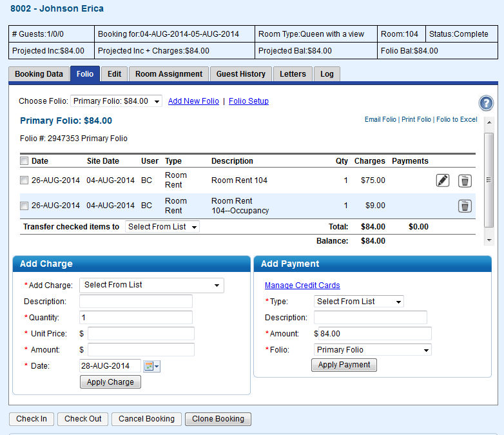The image size is (504, 435).
Task: Check the Room Rent 104 $75.00 row checkbox
Action: (24, 180)
